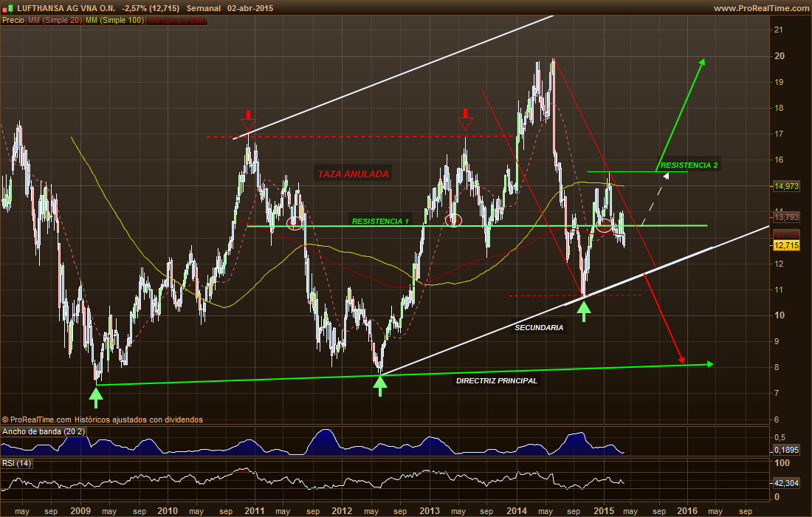This screenshot has height=517, width=812.
Task: Click the 12,715 current price tag
Action: (x=786, y=245)
